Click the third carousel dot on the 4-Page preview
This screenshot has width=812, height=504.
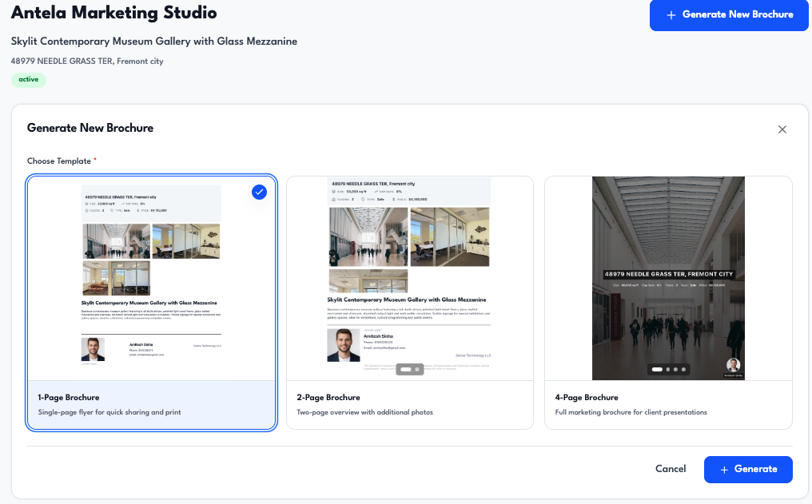[675, 369]
